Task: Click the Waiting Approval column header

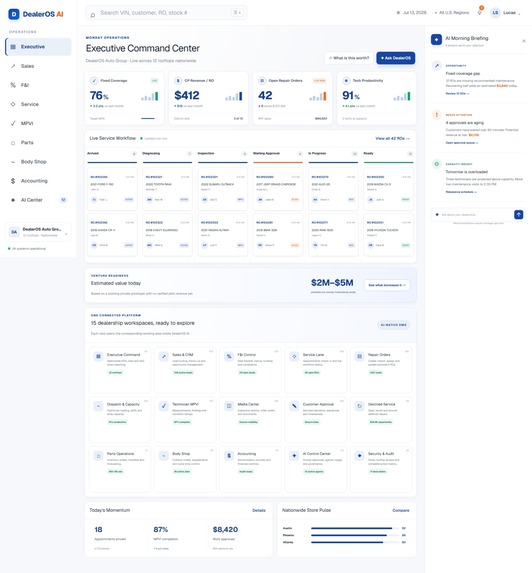Action: pos(278,153)
